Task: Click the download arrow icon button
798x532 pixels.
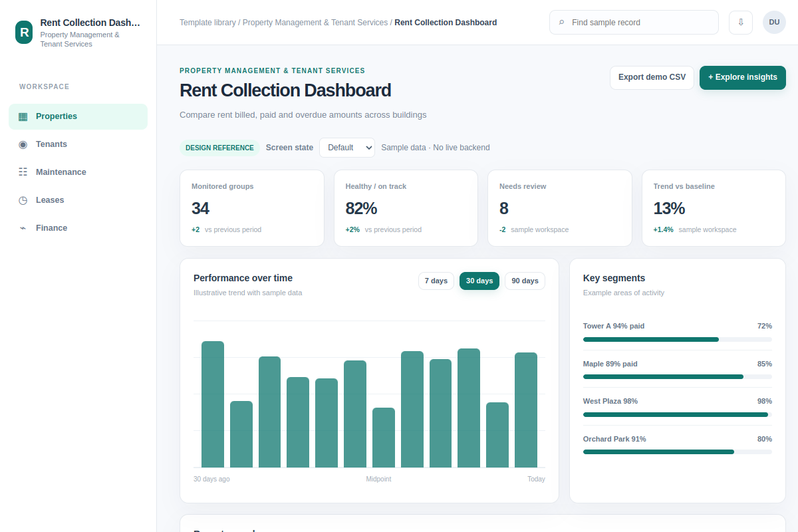Action: 741,22
